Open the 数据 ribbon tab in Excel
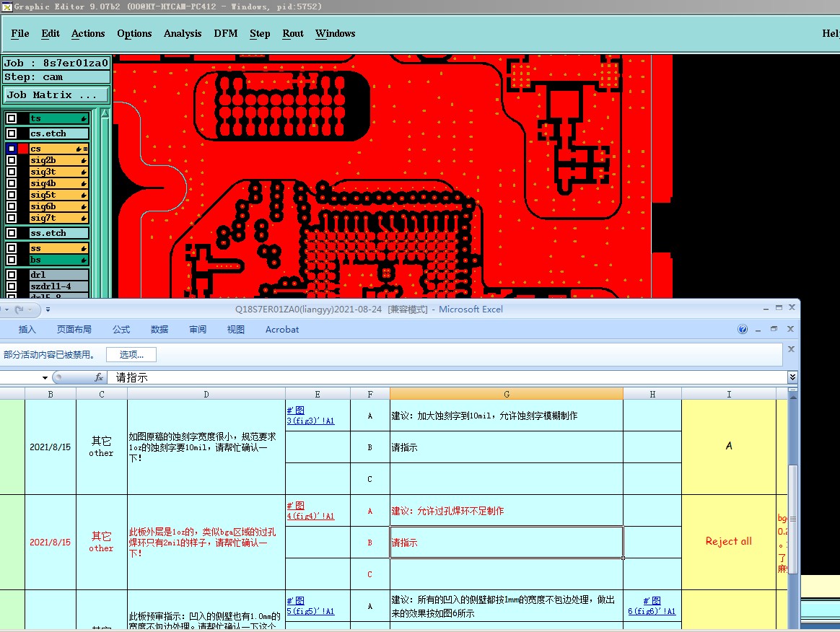 [x=159, y=330]
